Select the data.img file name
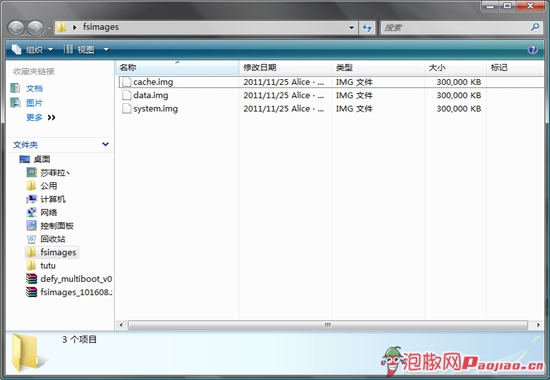This screenshot has width=550, height=380. pyautogui.click(x=151, y=95)
